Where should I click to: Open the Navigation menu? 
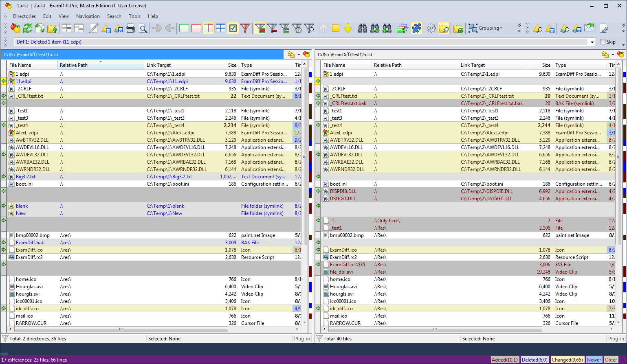point(88,16)
